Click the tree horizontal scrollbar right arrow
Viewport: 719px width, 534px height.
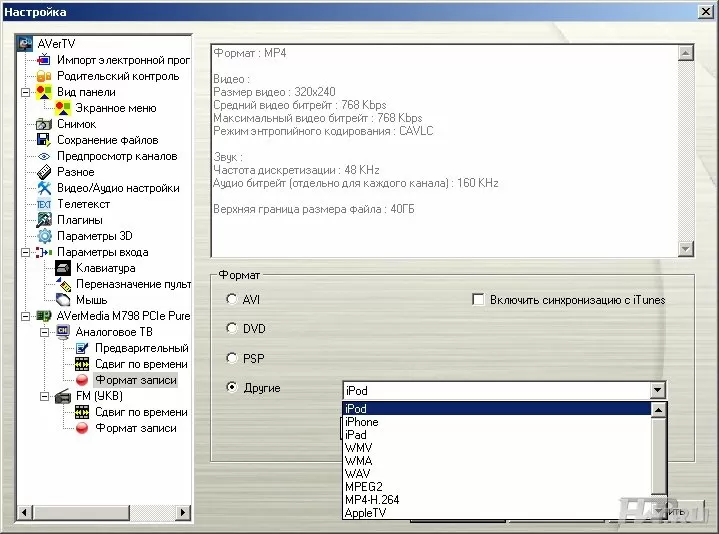(x=183, y=513)
